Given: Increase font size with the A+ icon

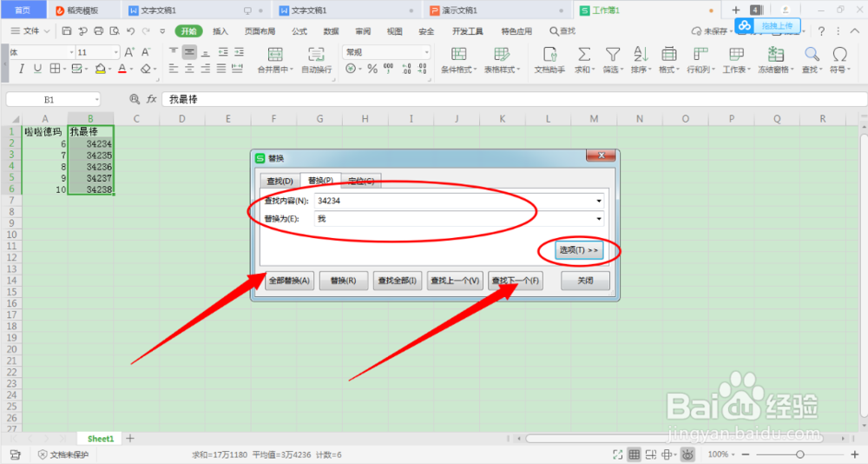Looking at the screenshot, I should point(129,52).
